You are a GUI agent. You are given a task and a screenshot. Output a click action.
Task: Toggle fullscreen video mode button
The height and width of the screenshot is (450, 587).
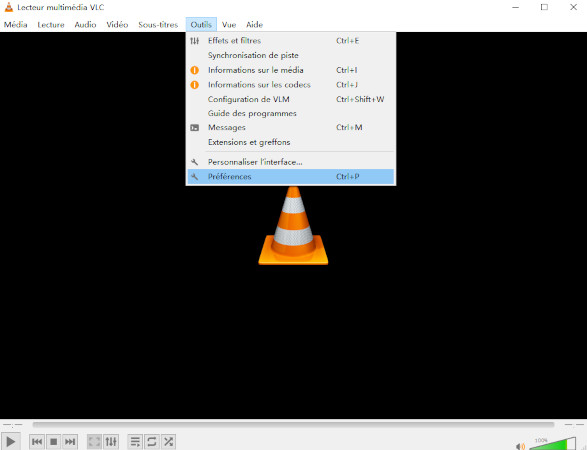click(x=94, y=442)
